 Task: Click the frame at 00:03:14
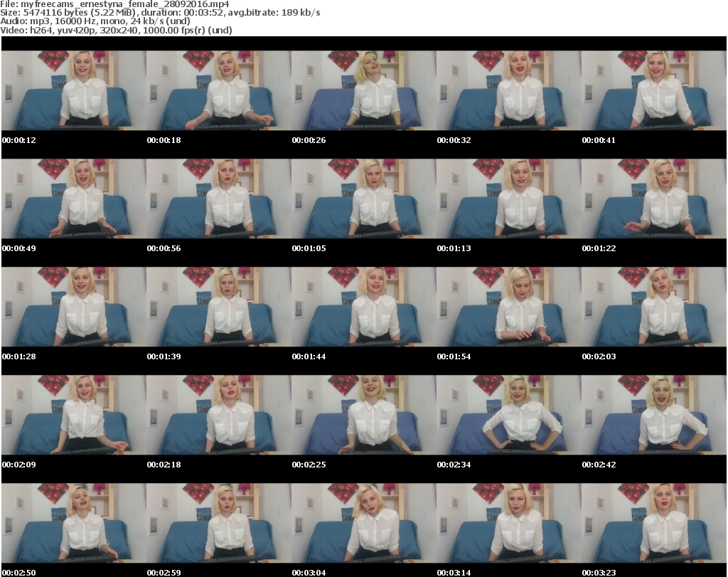[x=509, y=523]
